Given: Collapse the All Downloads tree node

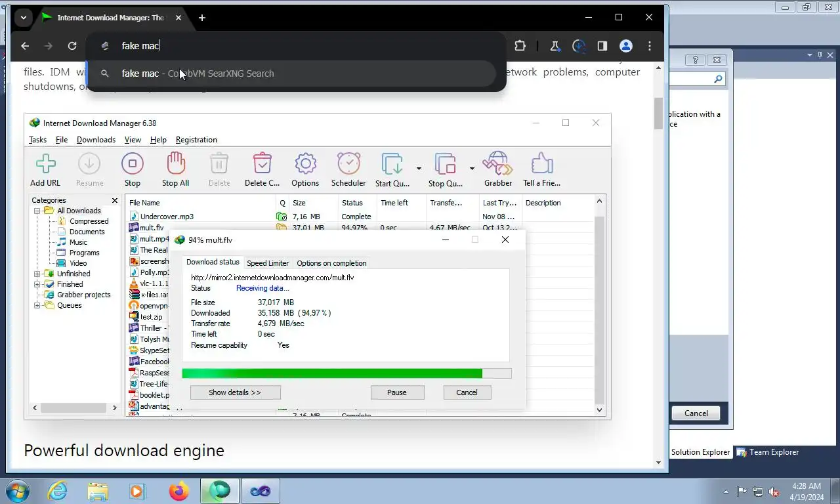Looking at the screenshot, I should tap(37, 211).
